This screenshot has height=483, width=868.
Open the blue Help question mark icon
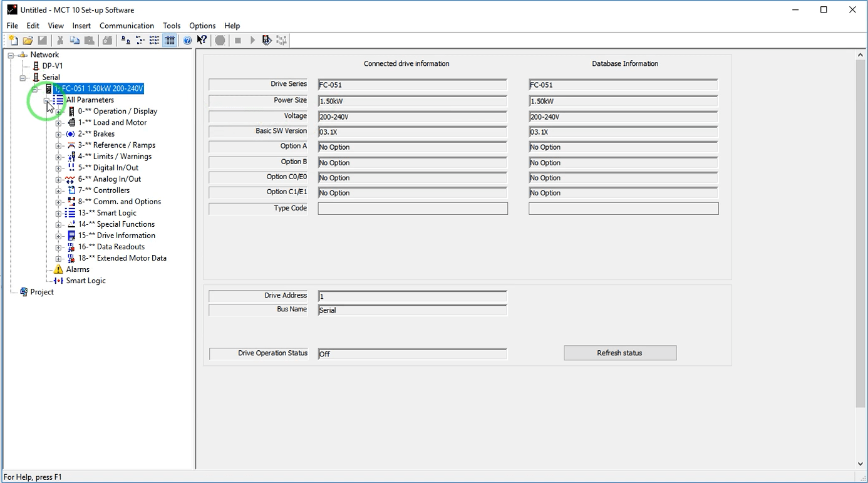(187, 40)
